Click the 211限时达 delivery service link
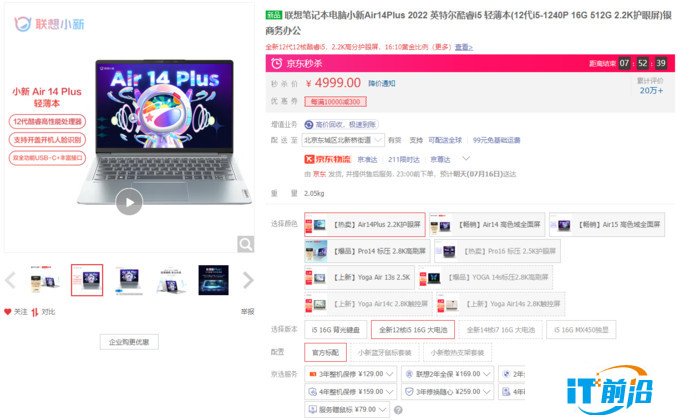This screenshot has height=420, width=700. pos(404,159)
